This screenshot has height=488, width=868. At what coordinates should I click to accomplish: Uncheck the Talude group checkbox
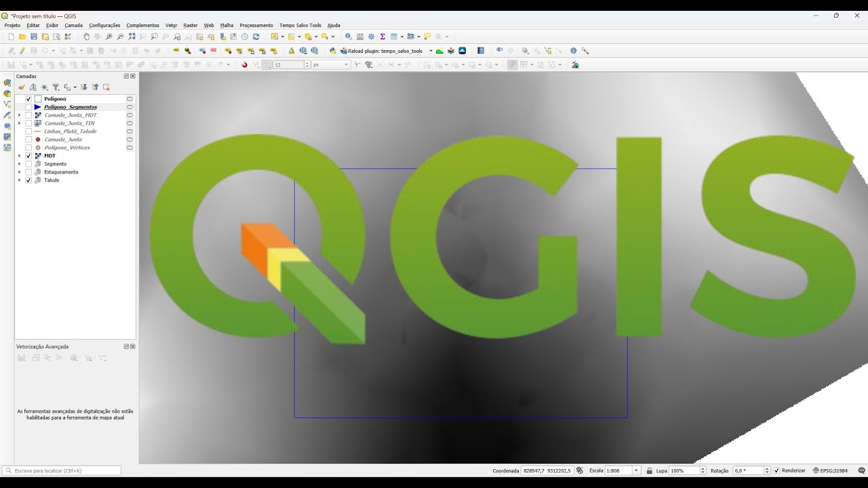coord(28,180)
